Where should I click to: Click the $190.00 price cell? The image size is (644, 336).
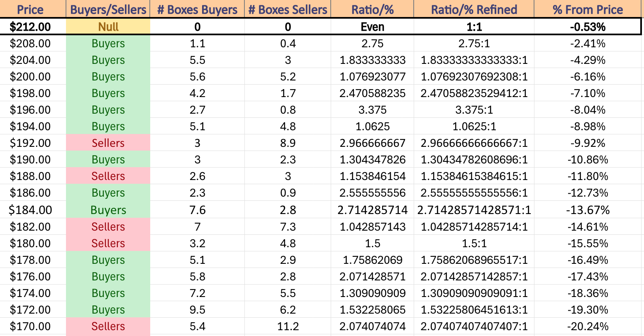point(33,159)
